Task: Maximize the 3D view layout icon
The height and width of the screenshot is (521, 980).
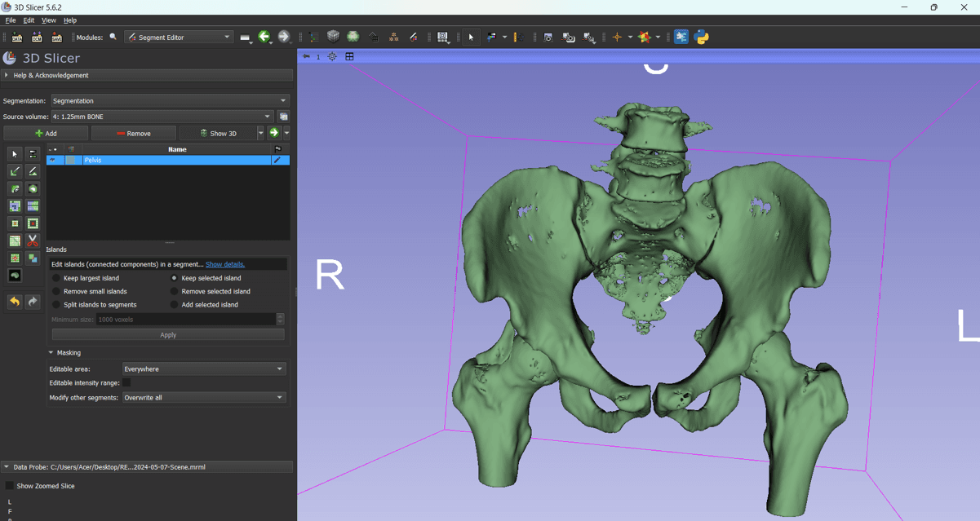Action: pyautogui.click(x=349, y=56)
